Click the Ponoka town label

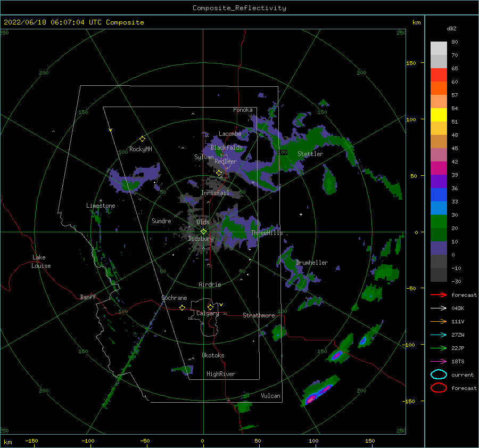pos(243,110)
